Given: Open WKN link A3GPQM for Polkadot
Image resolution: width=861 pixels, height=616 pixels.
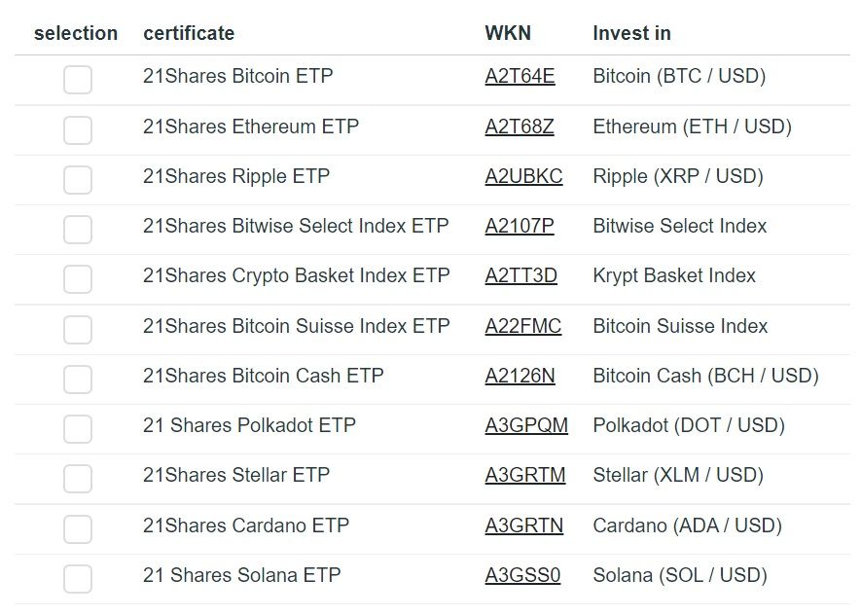Looking at the screenshot, I should (526, 425).
